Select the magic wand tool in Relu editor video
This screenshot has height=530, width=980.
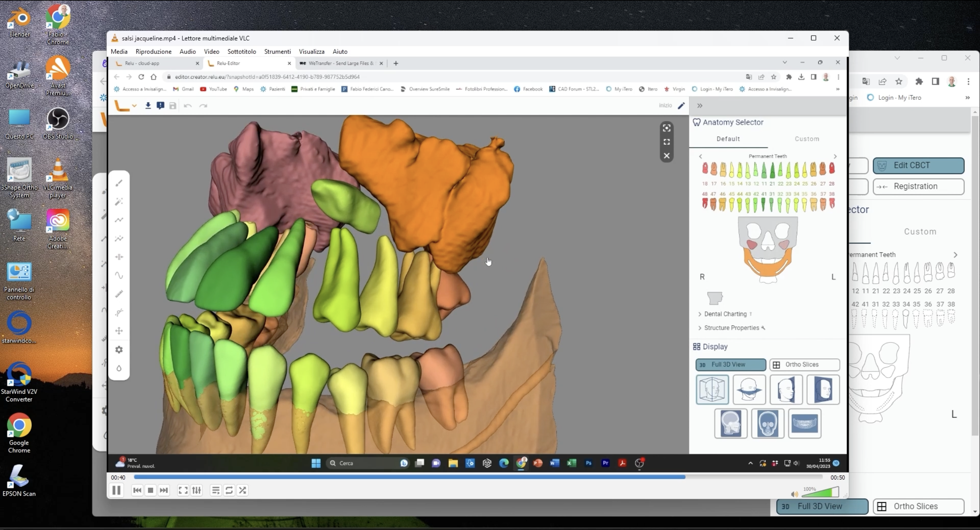(119, 202)
